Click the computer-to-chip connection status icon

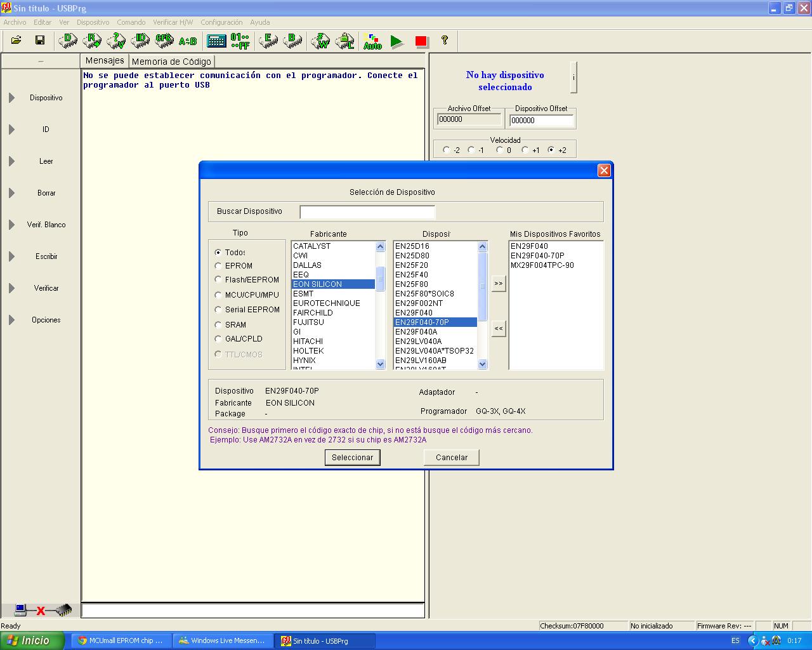pos(43,611)
